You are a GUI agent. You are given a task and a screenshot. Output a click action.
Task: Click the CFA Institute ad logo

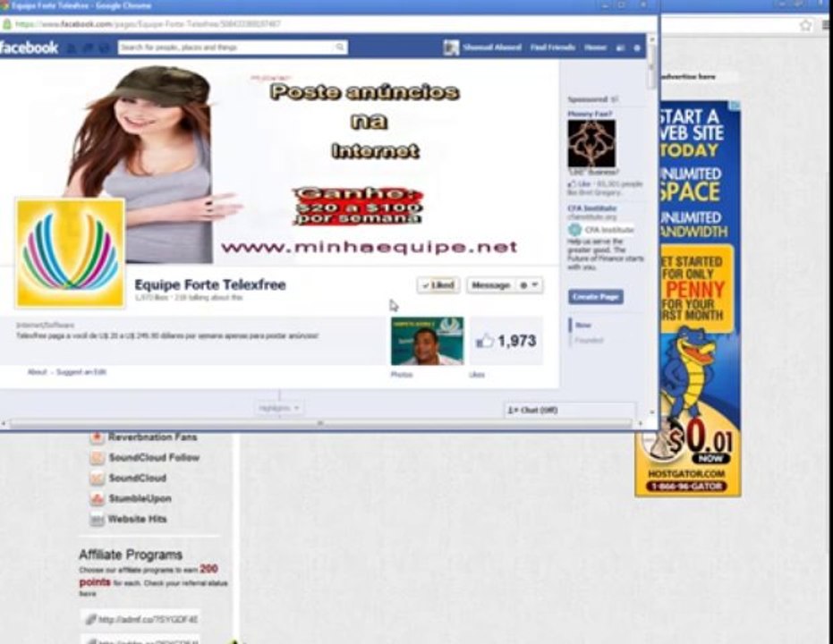click(x=574, y=230)
